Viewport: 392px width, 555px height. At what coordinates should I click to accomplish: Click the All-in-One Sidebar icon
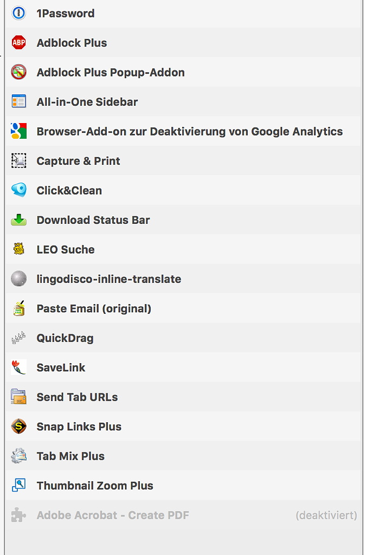[18, 102]
